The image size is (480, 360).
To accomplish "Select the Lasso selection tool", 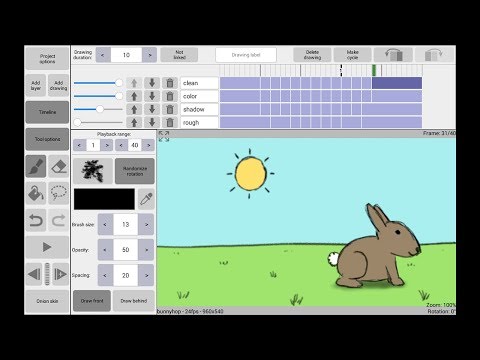I will [x=59, y=193].
